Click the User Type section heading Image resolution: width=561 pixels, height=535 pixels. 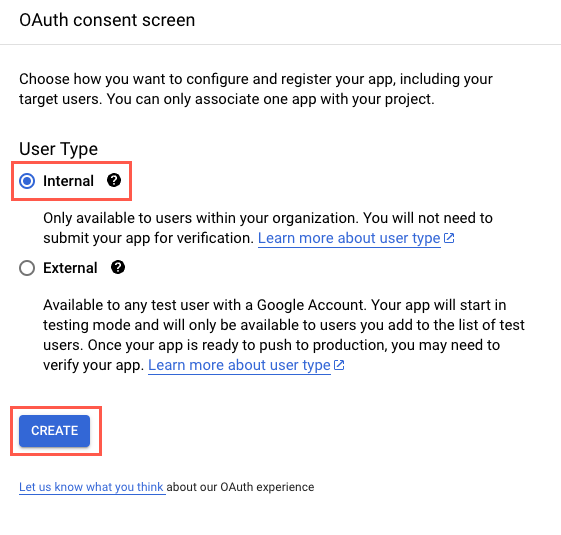(58, 149)
